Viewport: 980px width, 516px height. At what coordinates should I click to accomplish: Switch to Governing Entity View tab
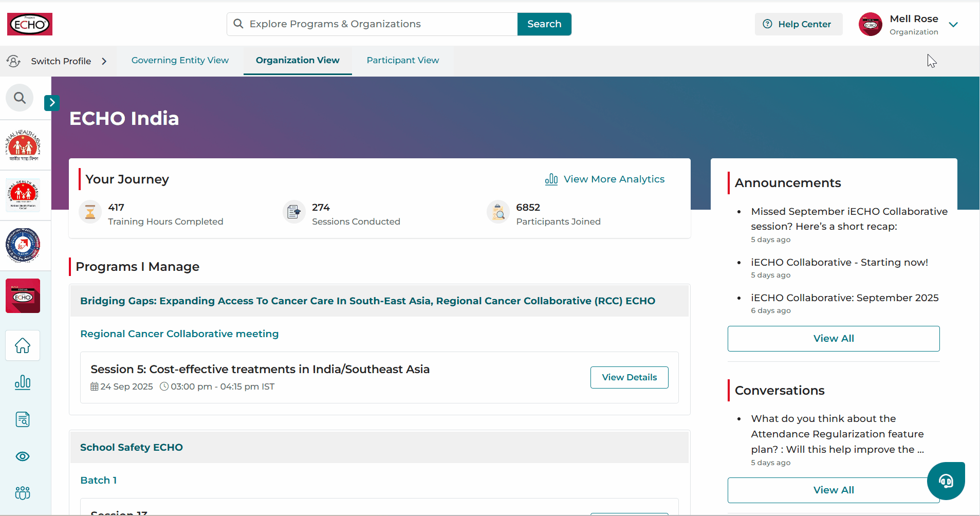pyautogui.click(x=180, y=60)
